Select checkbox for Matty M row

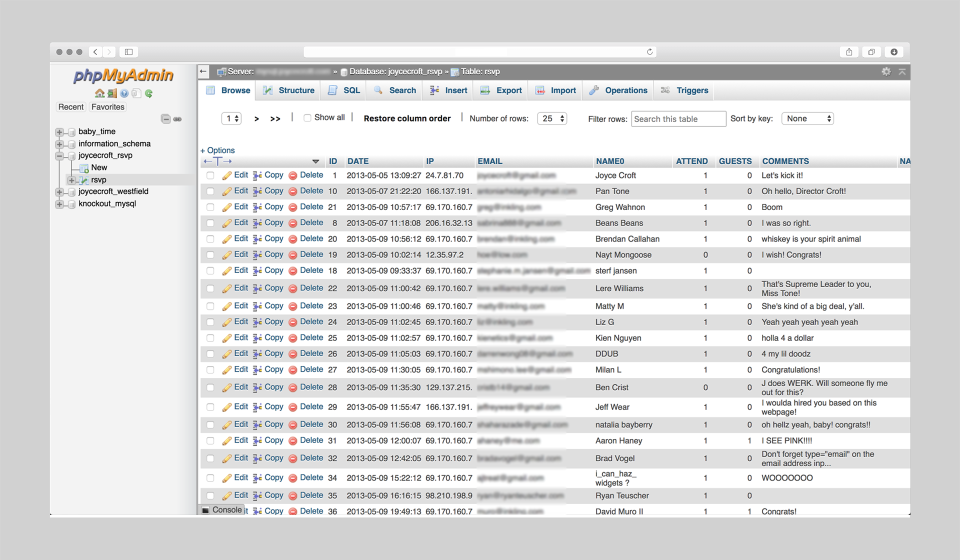(210, 306)
